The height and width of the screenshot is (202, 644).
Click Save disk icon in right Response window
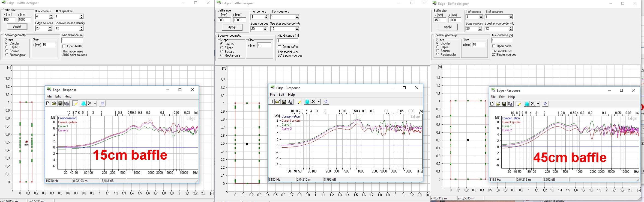pos(504,104)
